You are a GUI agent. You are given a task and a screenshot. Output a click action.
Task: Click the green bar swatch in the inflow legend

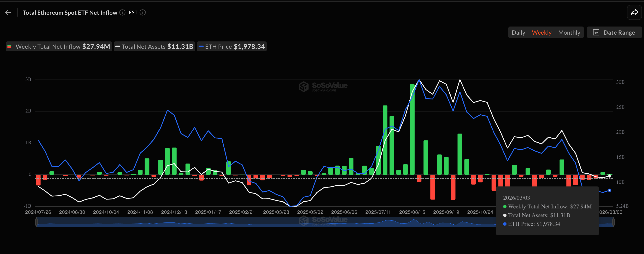[9, 46]
